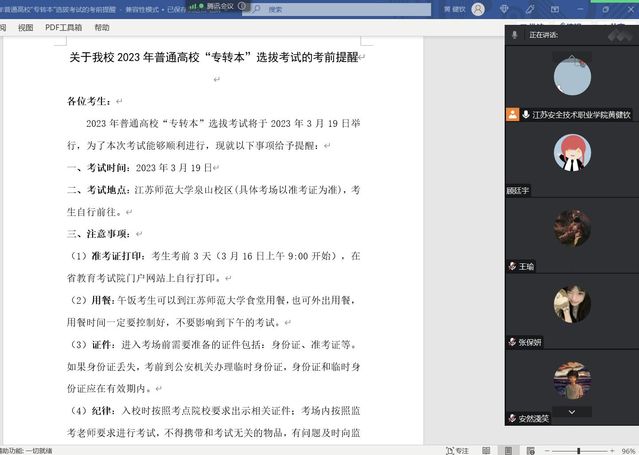Expand participant list with down chevron
The width and height of the screenshot is (639, 455).
click(x=572, y=411)
